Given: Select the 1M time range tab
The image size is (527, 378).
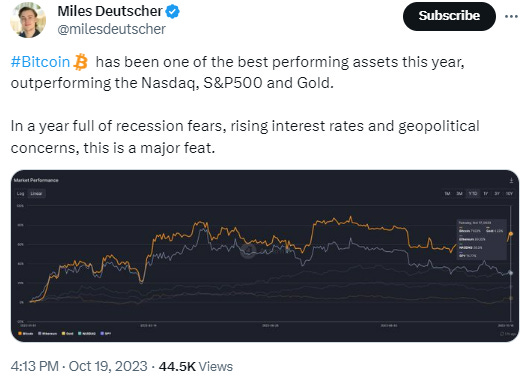Looking at the screenshot, I should pyautogui.click(x=447, y=194).
